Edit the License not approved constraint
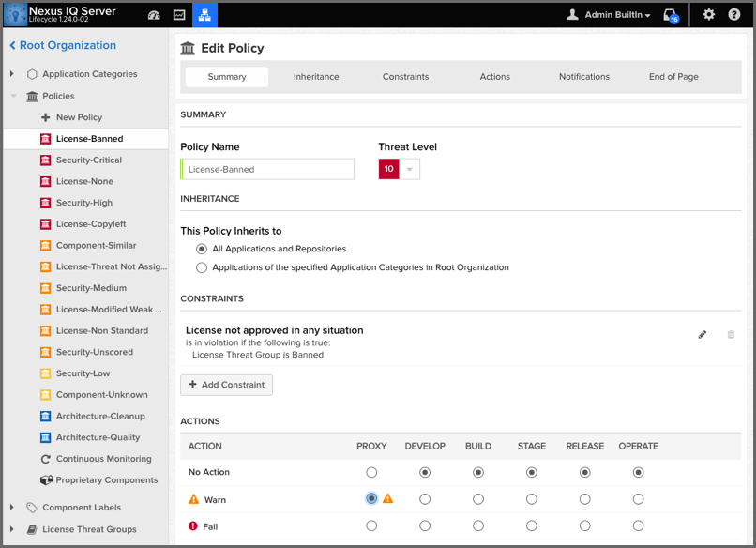 [x=702, y=335]
